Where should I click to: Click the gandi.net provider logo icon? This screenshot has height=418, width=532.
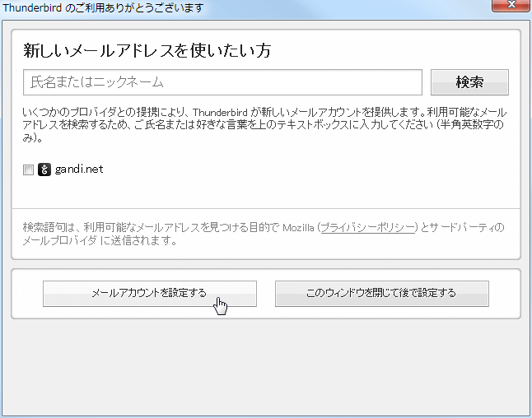click(44, 170)
